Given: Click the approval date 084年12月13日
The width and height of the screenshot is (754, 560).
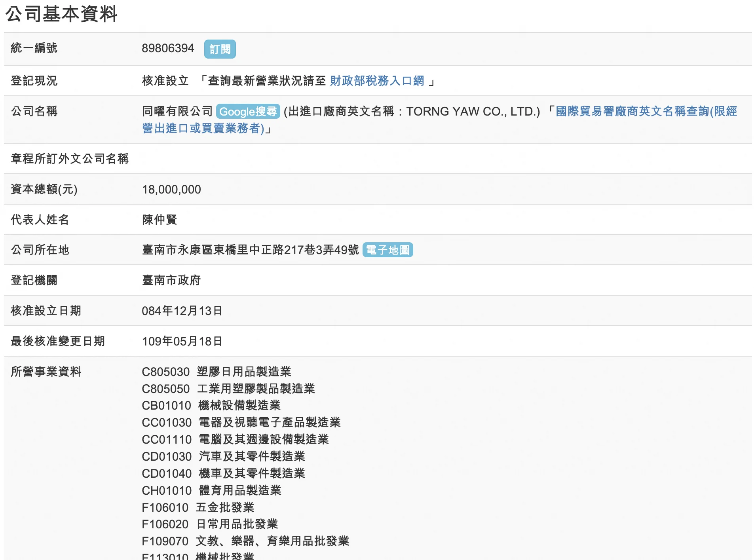Looking at the screenshot, I should point(182,311).
